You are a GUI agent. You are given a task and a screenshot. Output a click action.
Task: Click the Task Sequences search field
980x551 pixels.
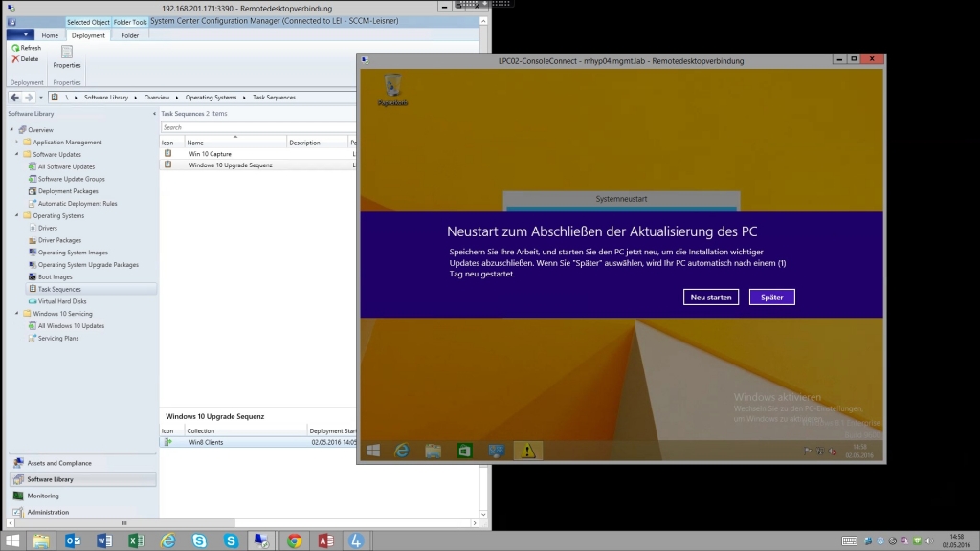257,127
